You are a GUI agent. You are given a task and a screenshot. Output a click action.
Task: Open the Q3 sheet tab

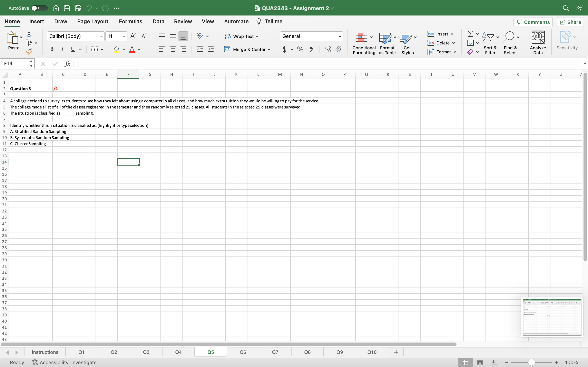[146, 352]
